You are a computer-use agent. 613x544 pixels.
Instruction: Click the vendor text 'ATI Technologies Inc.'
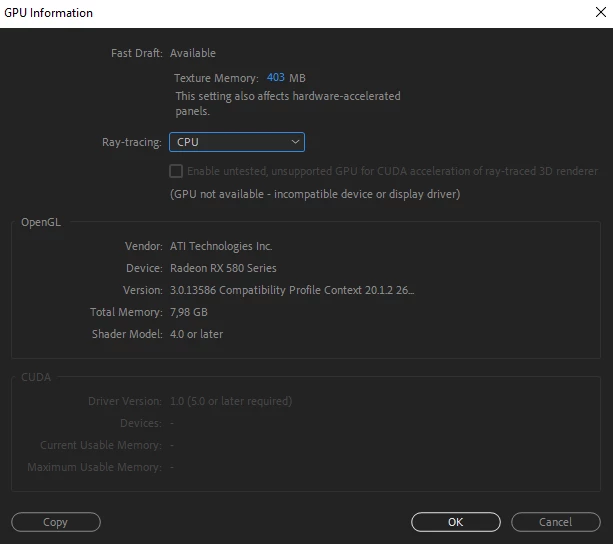pos(221,246)
